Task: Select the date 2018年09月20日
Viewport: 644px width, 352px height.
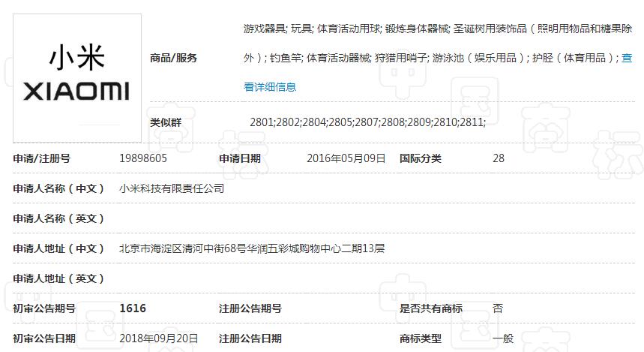Action: click(158, 338)
